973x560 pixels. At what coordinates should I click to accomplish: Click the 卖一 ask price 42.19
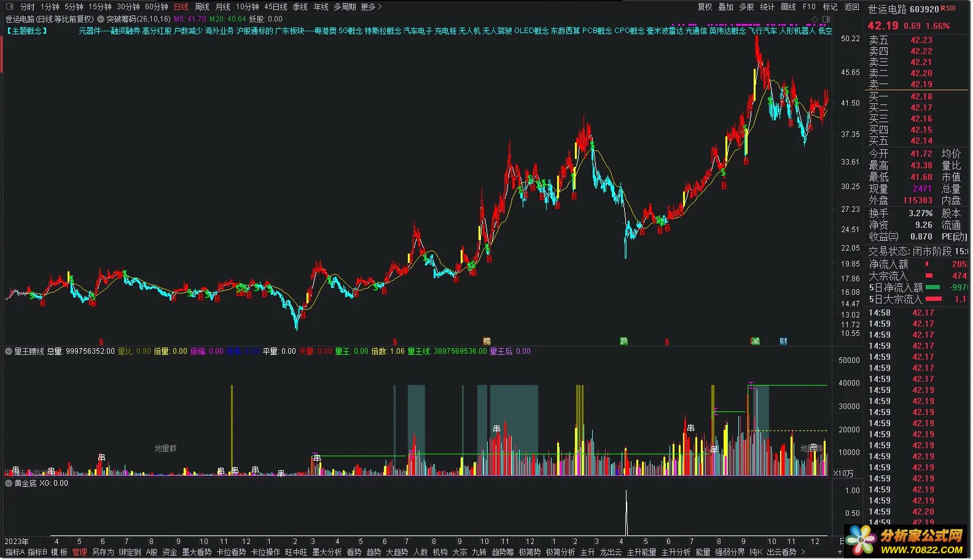pos(921,84)
